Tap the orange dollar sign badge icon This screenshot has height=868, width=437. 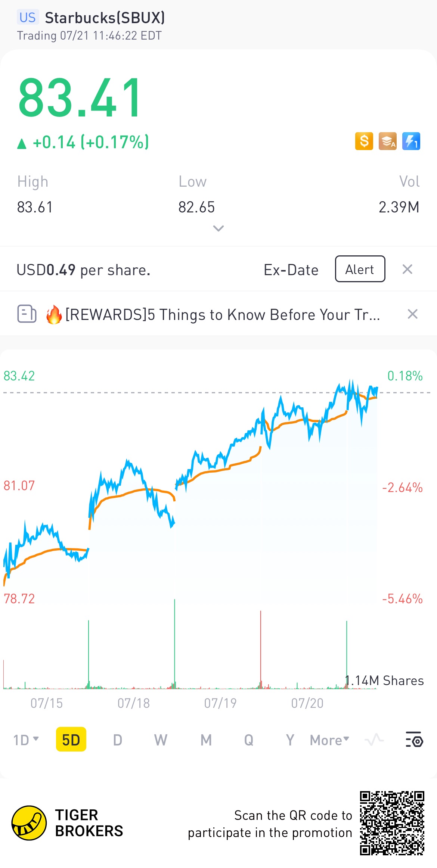[364, 141]
